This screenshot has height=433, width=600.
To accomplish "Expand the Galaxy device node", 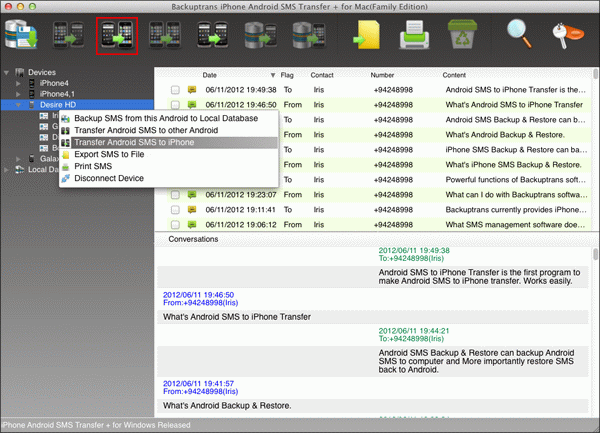I will [x=18, y=158].
